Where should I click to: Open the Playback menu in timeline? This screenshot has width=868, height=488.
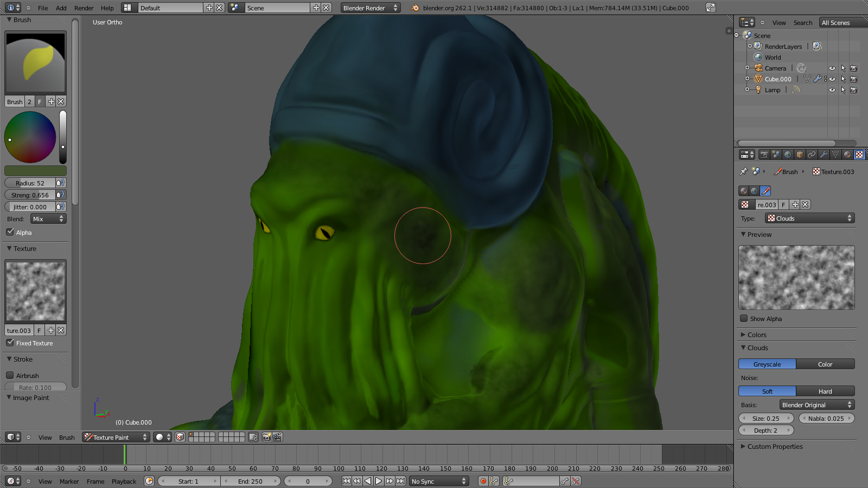click(124, 481)
